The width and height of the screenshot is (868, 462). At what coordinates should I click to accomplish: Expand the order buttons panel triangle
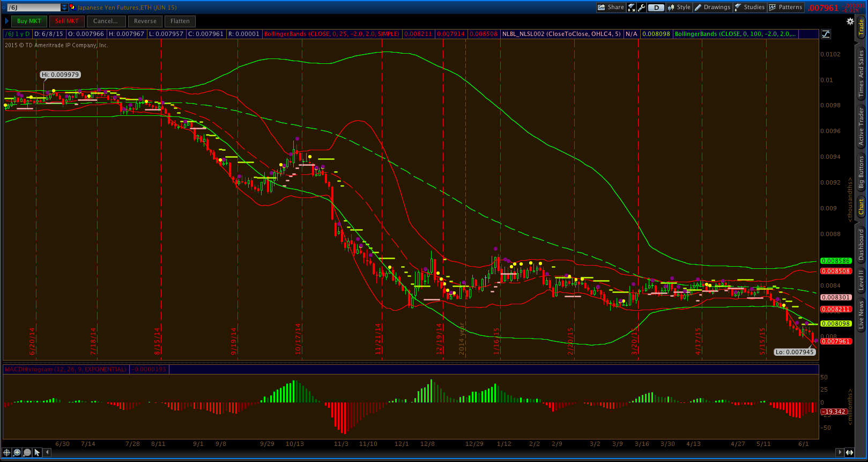6,21
